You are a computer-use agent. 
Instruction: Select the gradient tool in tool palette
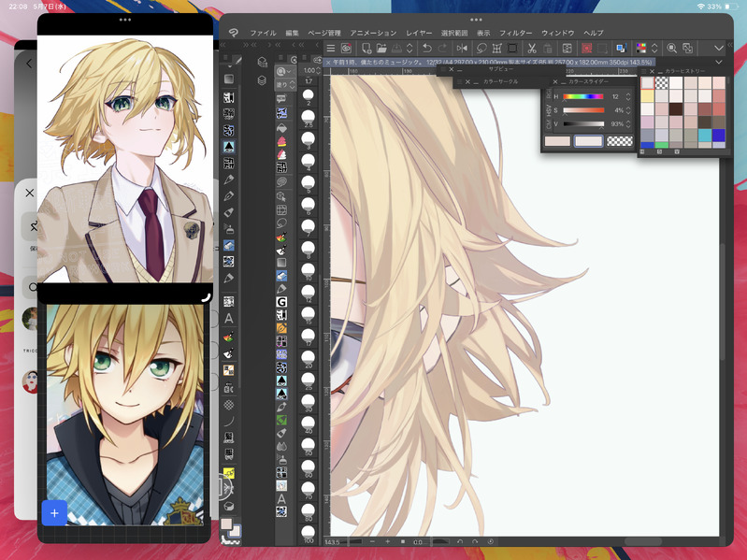pyautogui.click(x=229, y=79)
